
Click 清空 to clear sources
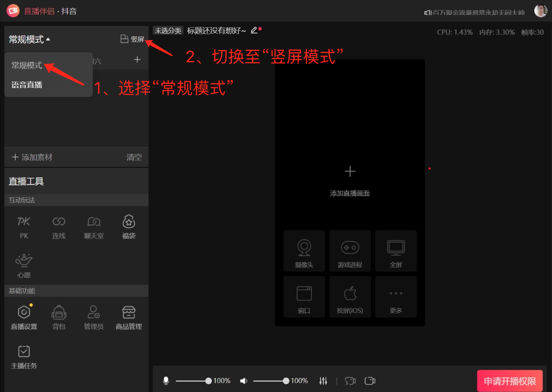[x=134, y=157]
